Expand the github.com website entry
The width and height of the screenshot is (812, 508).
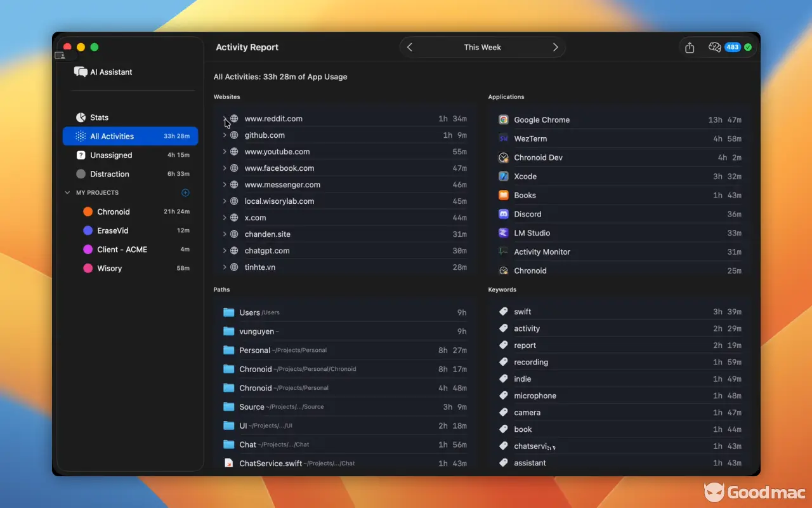pos(225,135)
